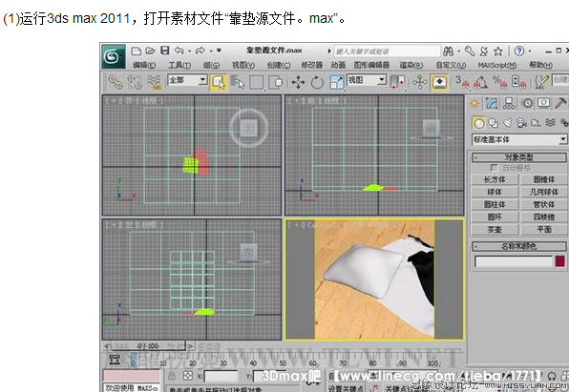Image resolution: width=569 pixels, height=392 pixels.
Task: Switch to the Modify panel tab
Action: pos(492,104)
